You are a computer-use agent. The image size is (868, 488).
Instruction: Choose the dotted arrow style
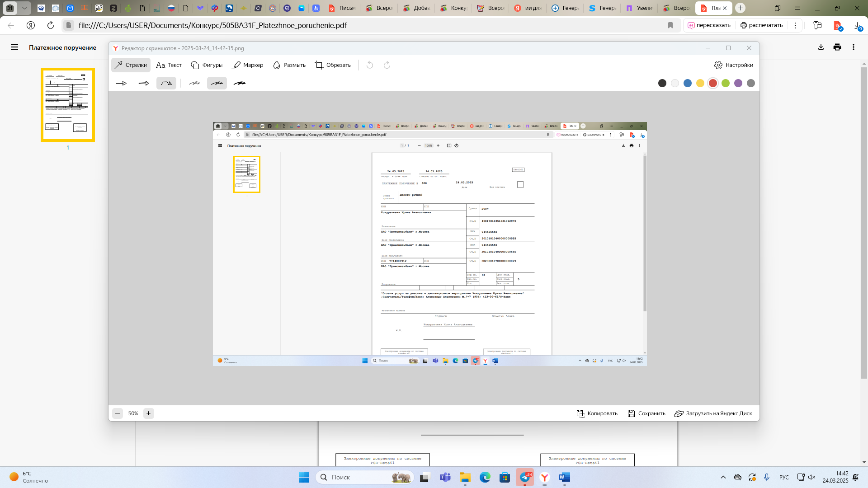coord(166,83)
